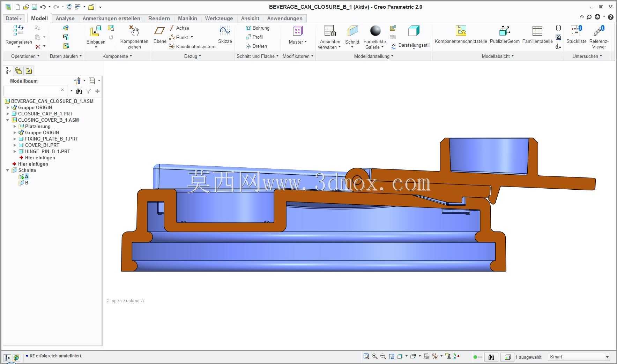This screenshot has height=364, width=617.
Task: Open the Punkt dropdown arrow
Action: pyautogui.click(x=192, y=37)
